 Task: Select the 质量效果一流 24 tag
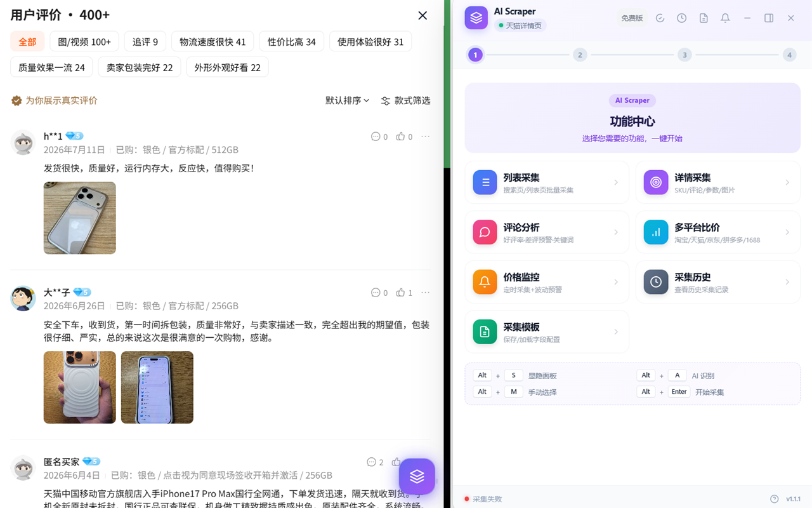click(x=51, y=67)
